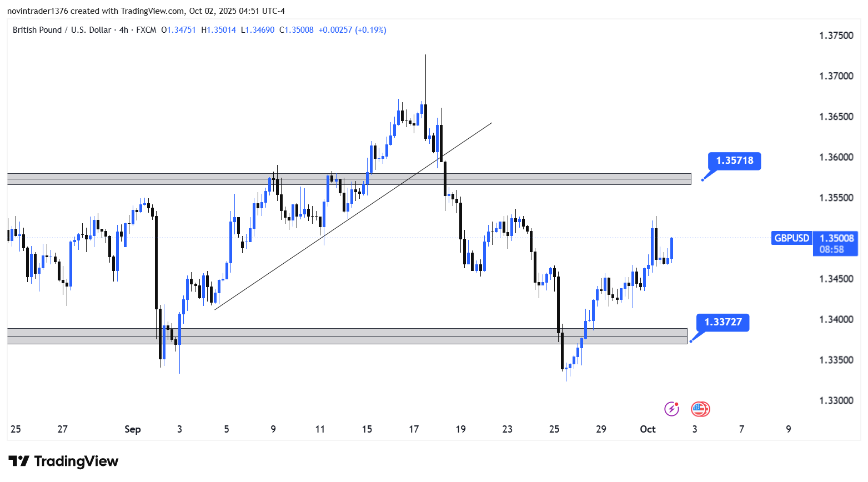Screen dimensions: 868x482
Task: Click the GBPUSD symbol tag on price axis
Action: 791,238
